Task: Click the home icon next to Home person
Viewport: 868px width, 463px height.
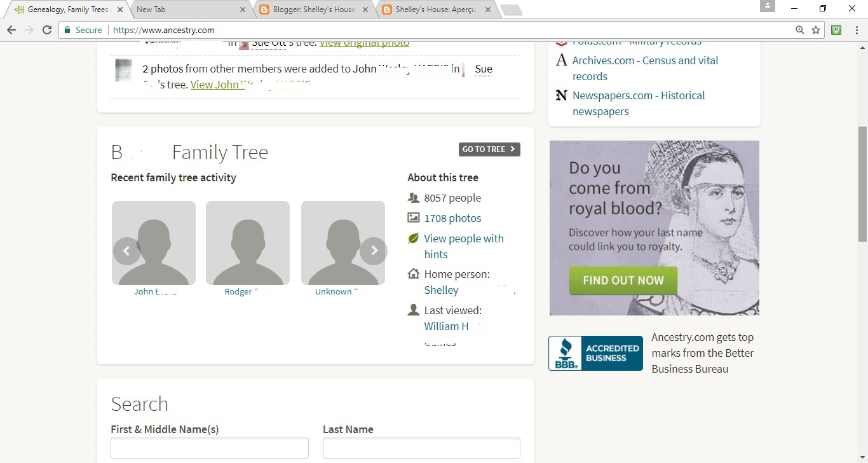Action: point(413,274)
